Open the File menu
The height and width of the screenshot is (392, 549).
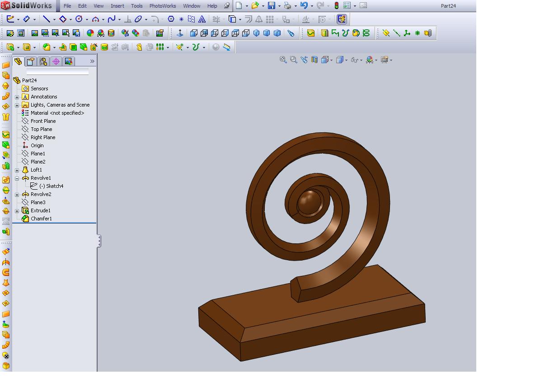pyautogui.click(x=67, y=6)
